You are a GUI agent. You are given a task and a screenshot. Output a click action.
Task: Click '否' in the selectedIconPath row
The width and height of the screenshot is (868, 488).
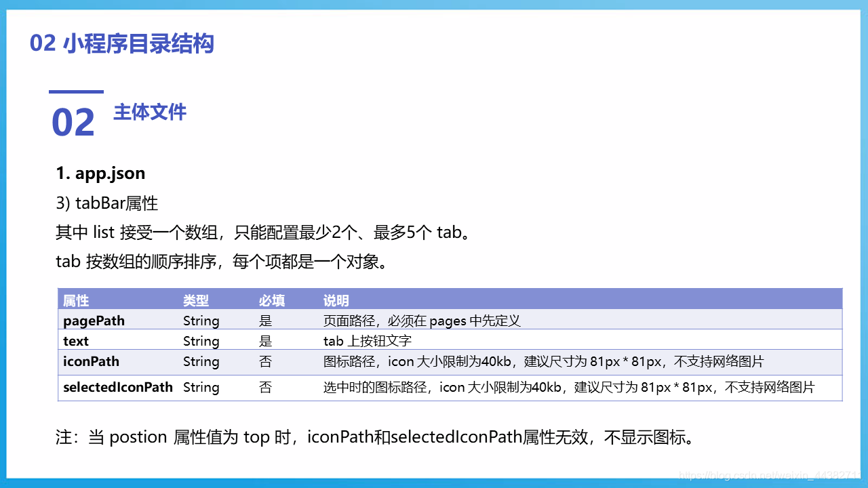pos(266,387)
